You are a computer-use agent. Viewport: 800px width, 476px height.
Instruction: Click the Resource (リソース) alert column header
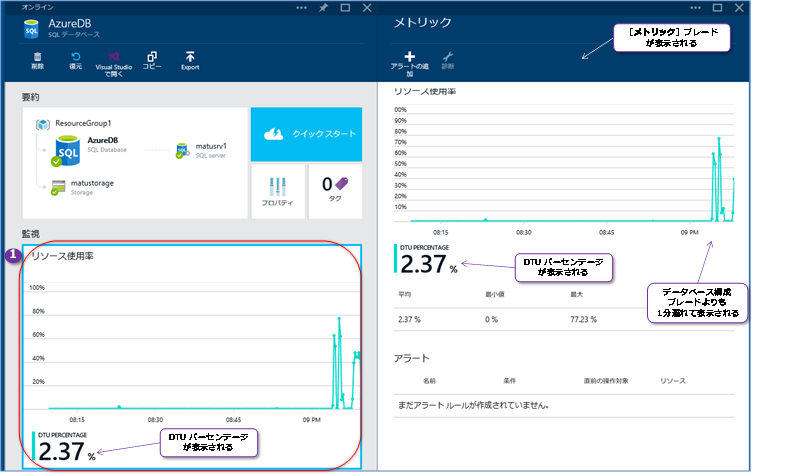point(673,381)
